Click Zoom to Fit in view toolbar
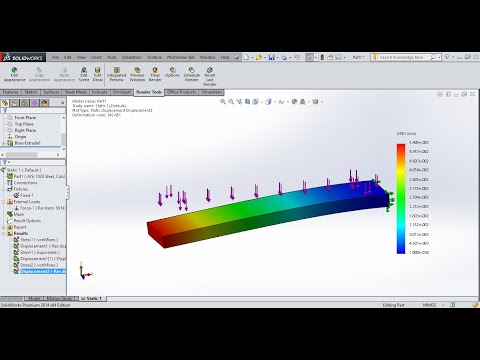The image size is (480, 360). coord(223,102)
